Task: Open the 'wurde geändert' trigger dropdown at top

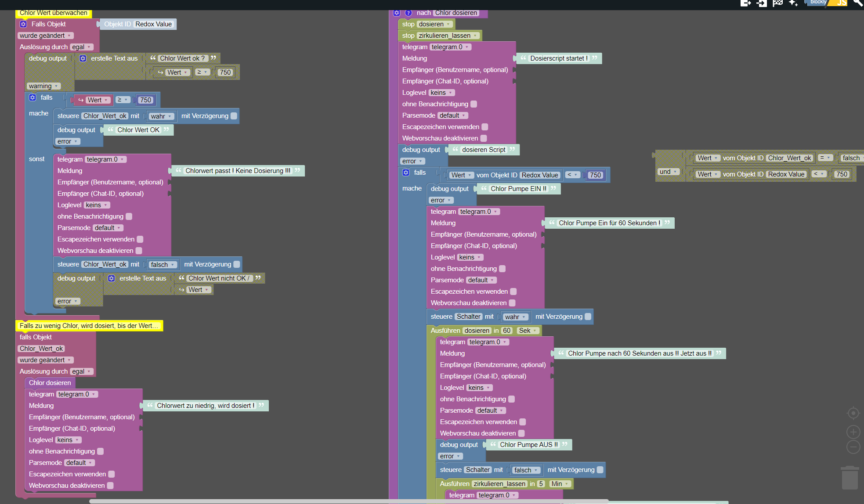Action: (x=45, y=36)
